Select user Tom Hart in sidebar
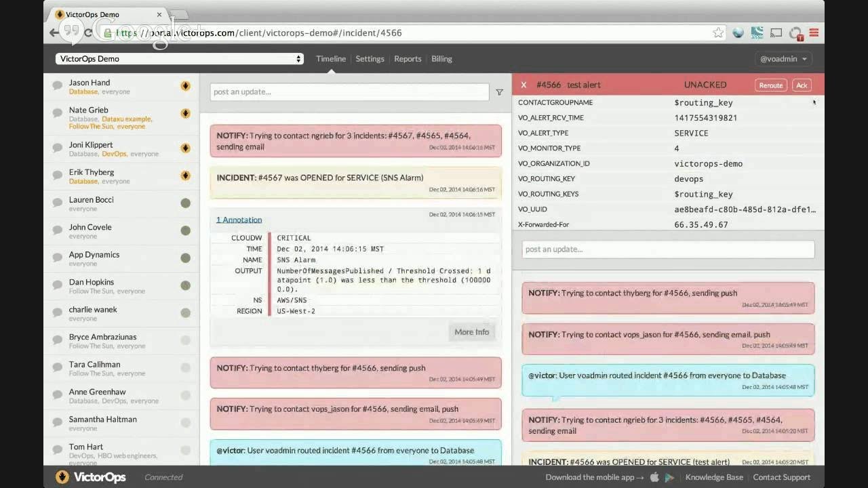 [86, 447]
